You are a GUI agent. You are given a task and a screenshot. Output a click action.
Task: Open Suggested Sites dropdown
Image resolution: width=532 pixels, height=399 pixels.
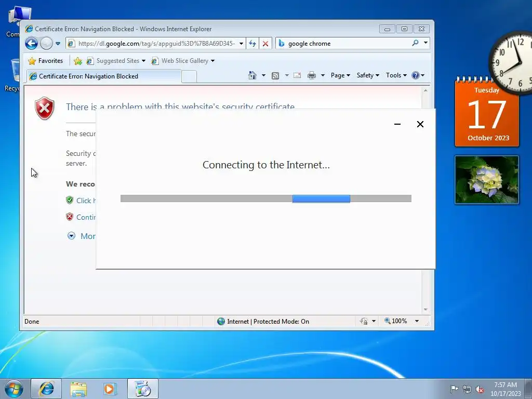[116, 61]
